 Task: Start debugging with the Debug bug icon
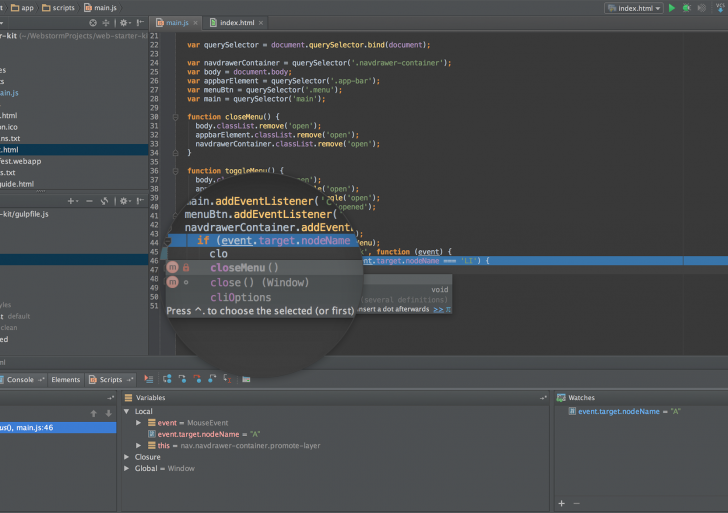686,7
